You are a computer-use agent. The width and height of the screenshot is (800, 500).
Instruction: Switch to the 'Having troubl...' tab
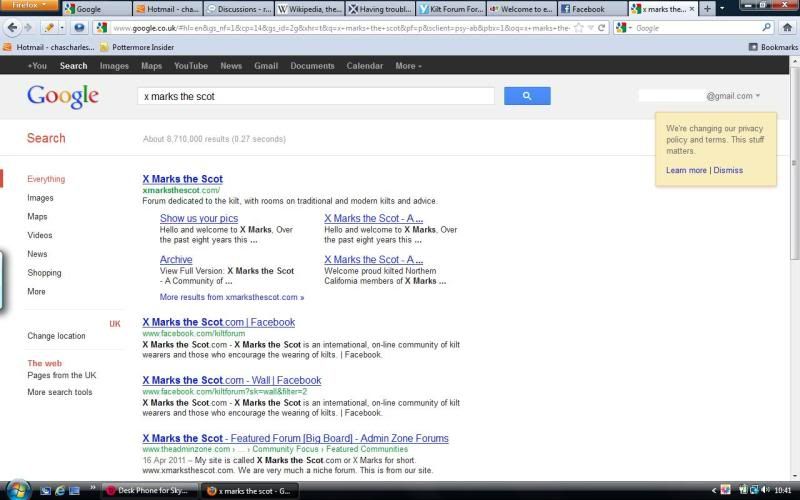point(380,9)
